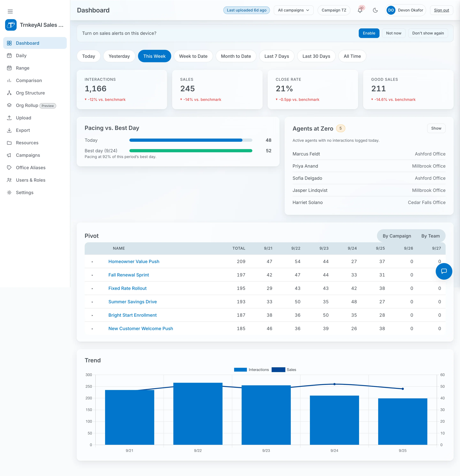Click the Settings gear icon
Image resolution: width=460 pixels, height=476 pixels.
[9, 193]
